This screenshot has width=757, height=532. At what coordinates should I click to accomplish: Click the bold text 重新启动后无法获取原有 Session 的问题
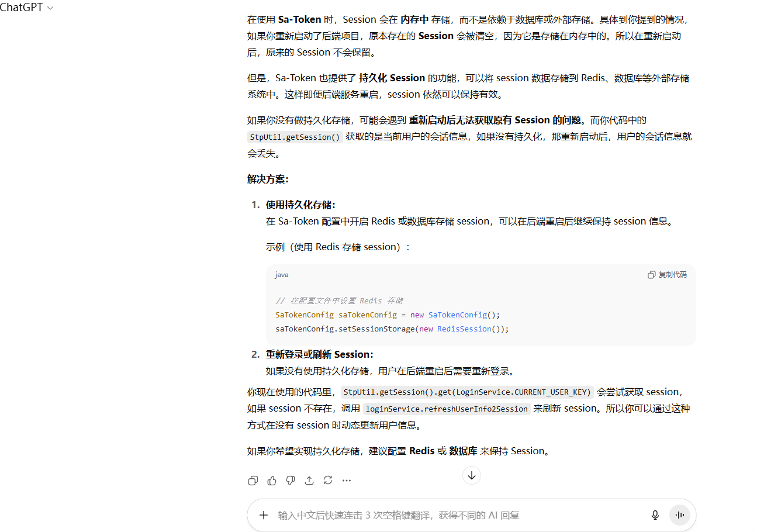tap(496, 120)
